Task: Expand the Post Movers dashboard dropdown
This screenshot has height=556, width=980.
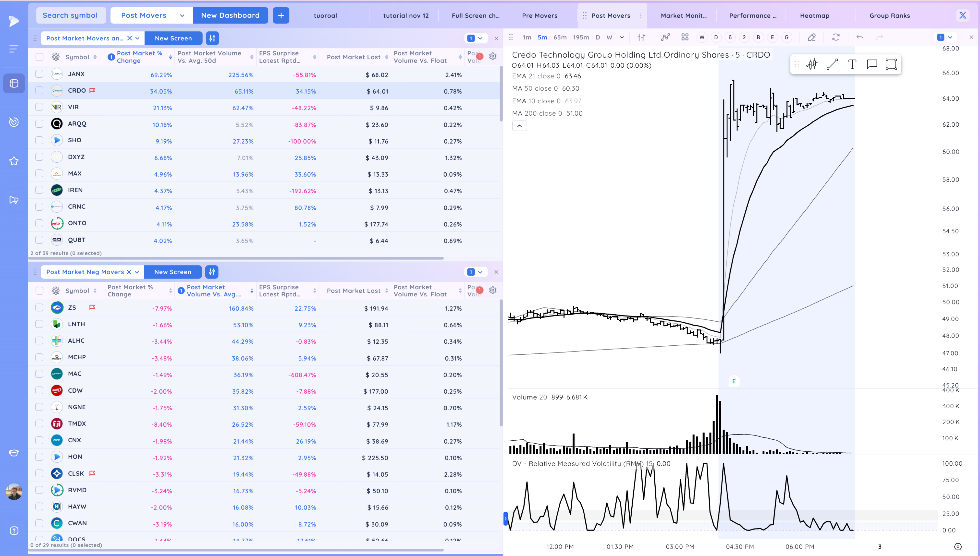Action: pyautogui.click(x=182, y=16)
